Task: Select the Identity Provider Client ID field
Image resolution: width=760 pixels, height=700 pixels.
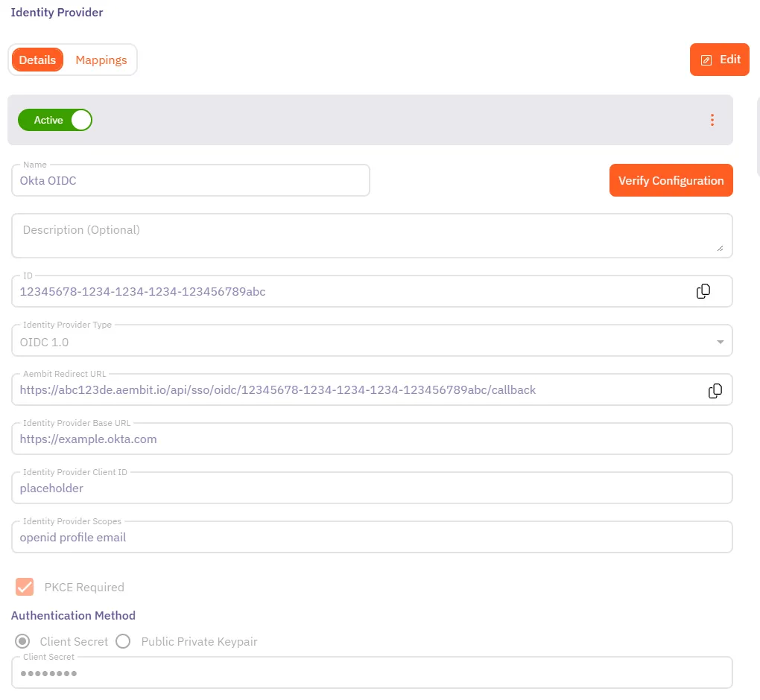Action: coord(372,488)
